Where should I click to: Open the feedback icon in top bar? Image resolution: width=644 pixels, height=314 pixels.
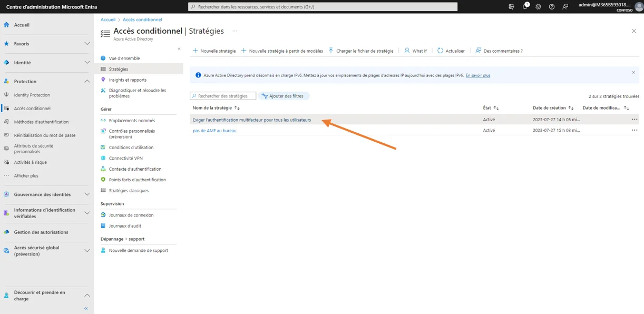point(565,7)
